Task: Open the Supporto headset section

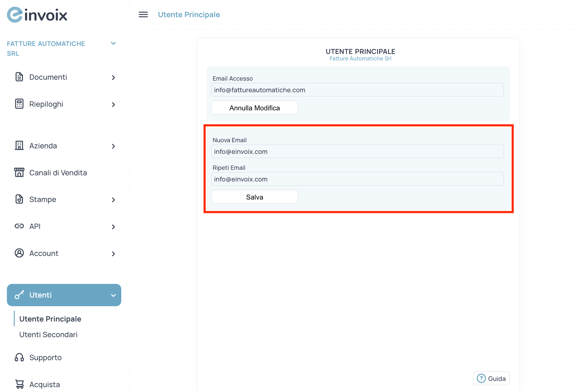Action: 19,357
